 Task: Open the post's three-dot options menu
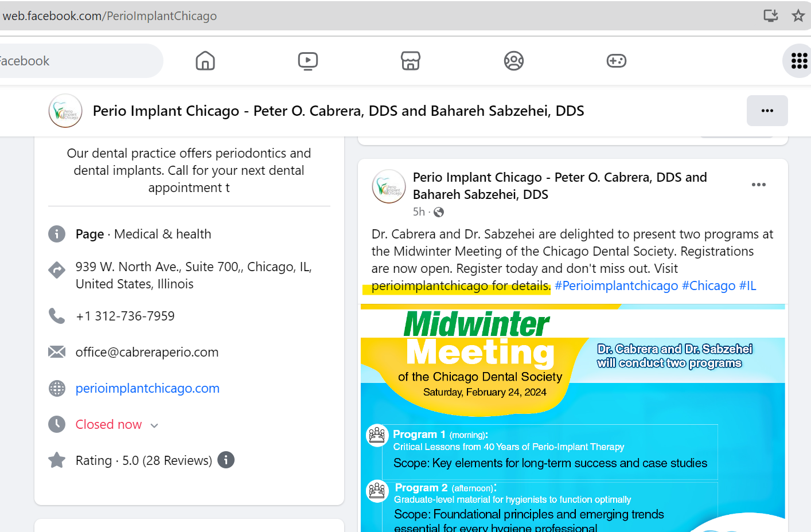tap(758, 185)
